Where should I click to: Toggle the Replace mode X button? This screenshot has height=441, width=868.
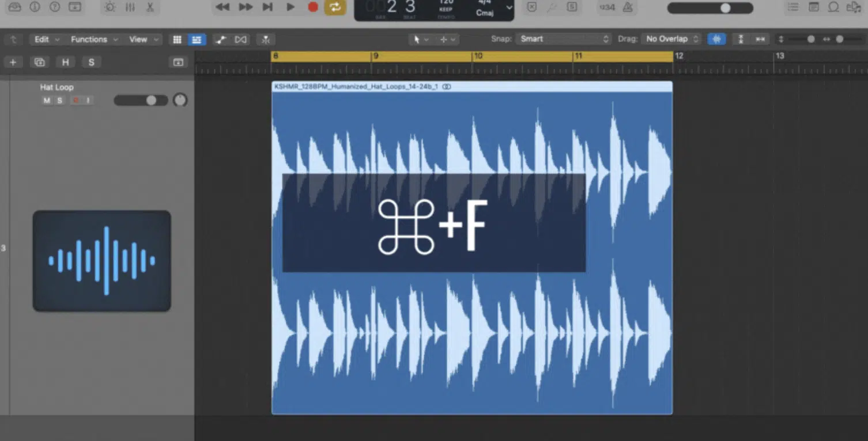pyautogui.click(x=532, y=7)
